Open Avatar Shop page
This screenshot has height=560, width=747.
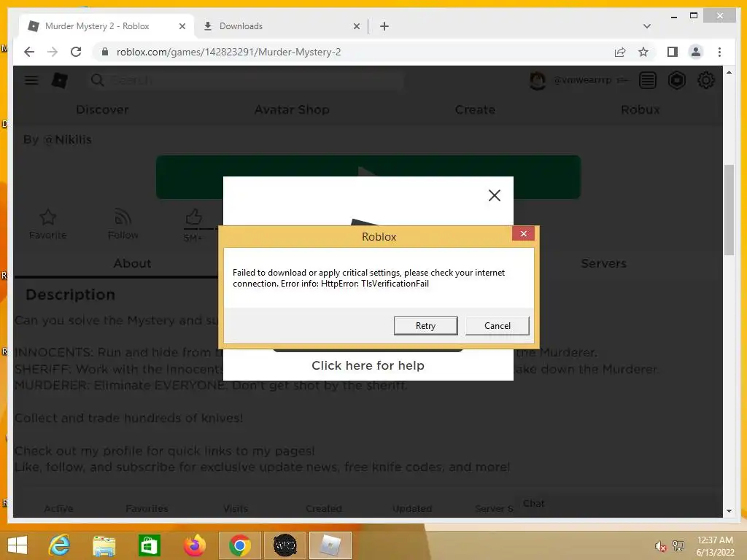(292, 109)
